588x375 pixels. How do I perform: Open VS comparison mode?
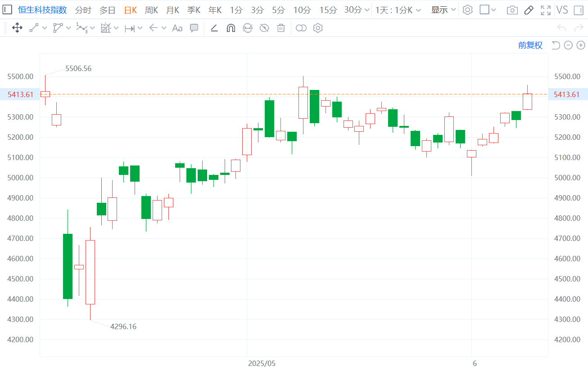click(562, 10)
